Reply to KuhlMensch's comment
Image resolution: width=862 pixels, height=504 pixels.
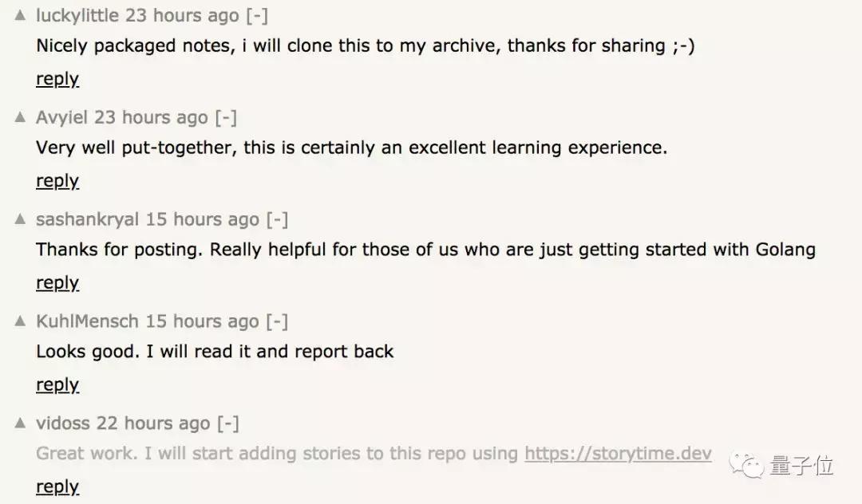point(57,385)
